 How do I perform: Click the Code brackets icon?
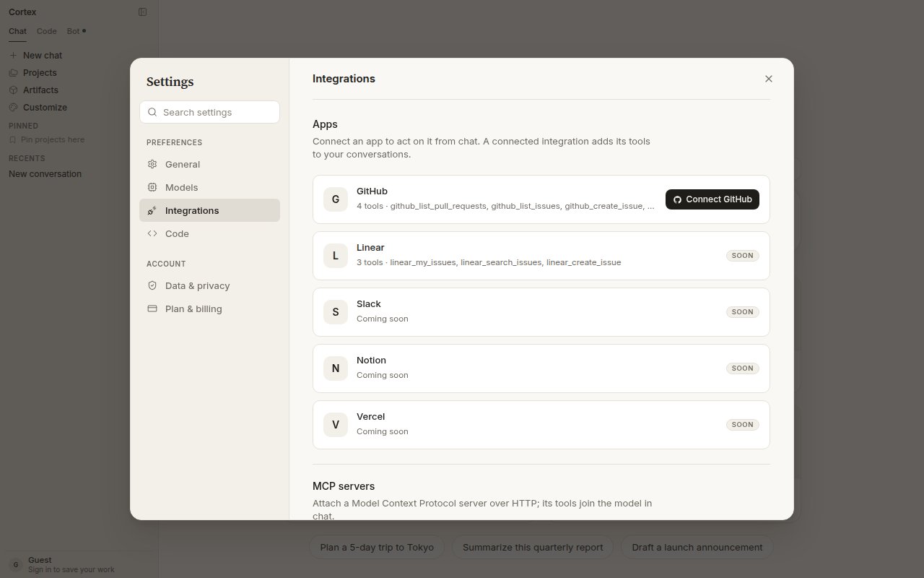[x=152, y=233]
